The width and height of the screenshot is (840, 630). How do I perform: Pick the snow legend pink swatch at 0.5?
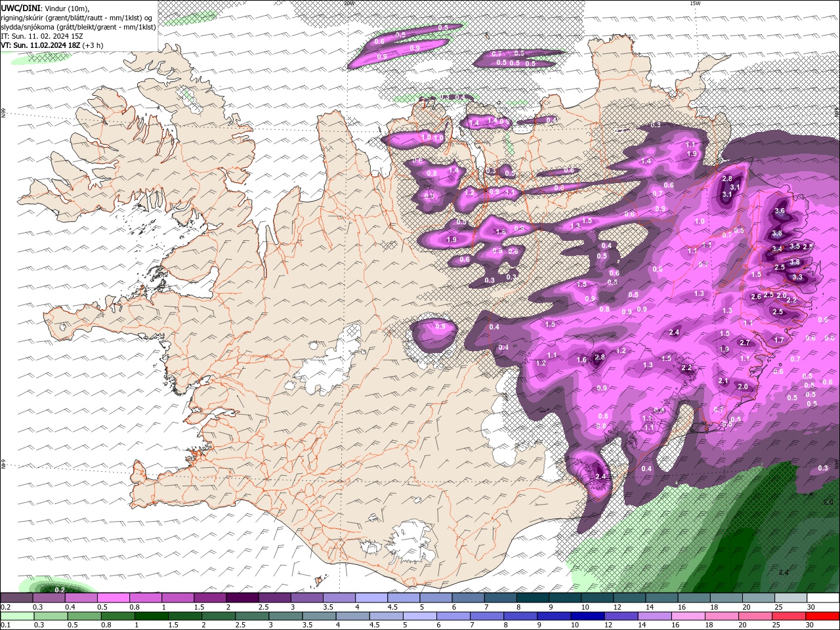point(113,598)
